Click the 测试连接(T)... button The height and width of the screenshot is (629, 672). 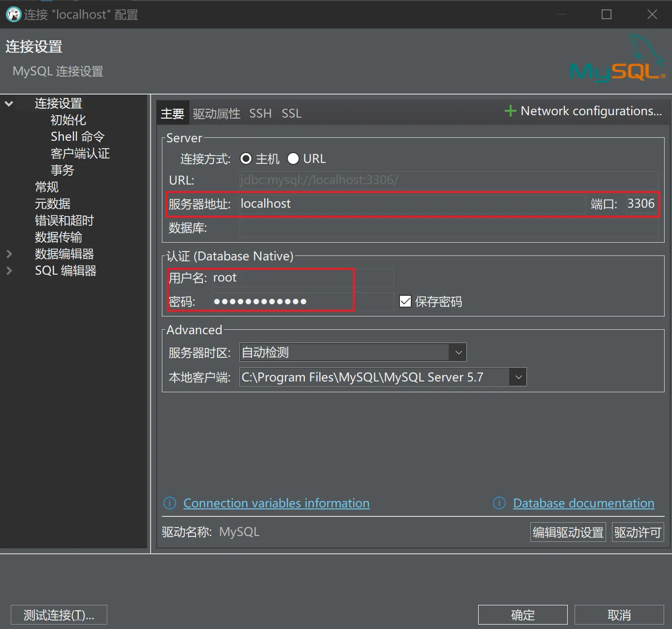[x=59, y=615]
